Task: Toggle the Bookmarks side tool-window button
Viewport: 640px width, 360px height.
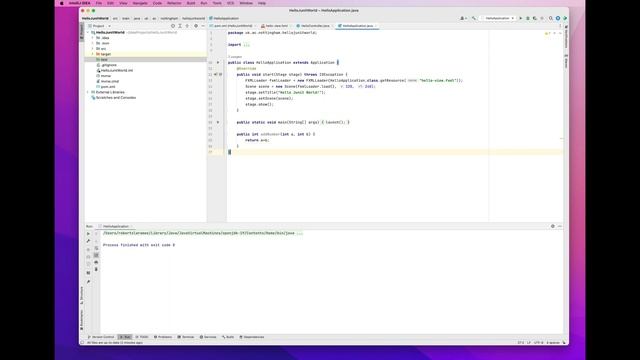Action: click(x=82, y=319)
